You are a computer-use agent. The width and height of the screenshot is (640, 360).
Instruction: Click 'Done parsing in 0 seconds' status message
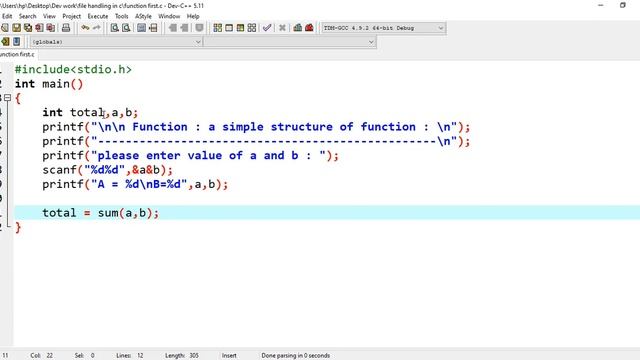click(x=296, y=356)
